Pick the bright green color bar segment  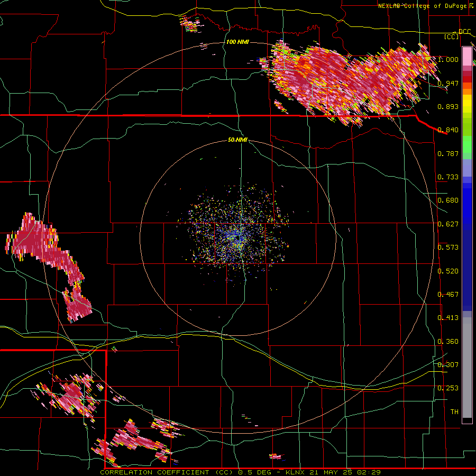click(x=467, y=144)
